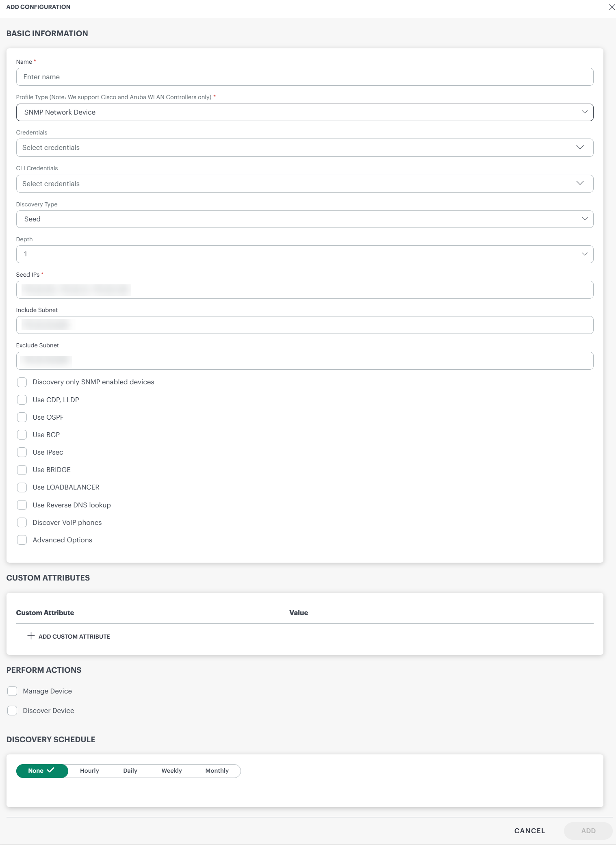Open the Profile Type dropdown
This screenshot has height=845, width=616.
click(304, 112)
